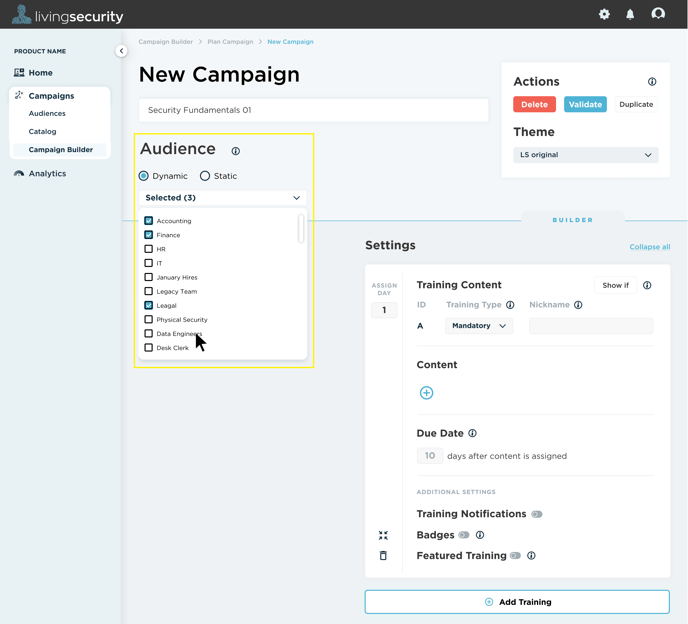Open Campaigns menu section

pos(51,96)
